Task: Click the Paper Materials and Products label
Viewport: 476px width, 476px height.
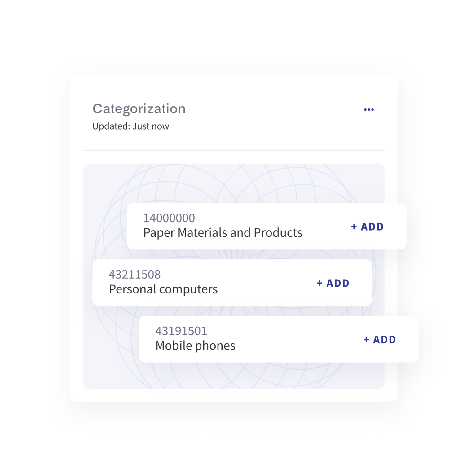Action: (x=223, y=233)
